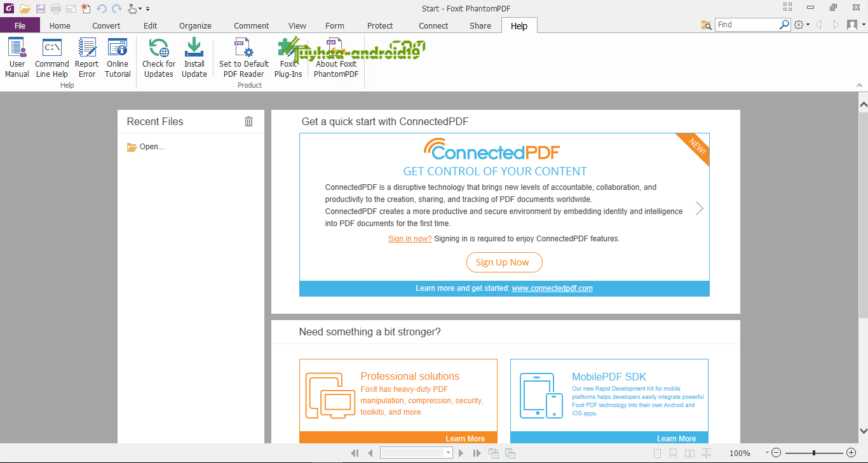The image size is (868, 463).
Task: Select continuous page view icon
Action: pyautogui.click(x=674, y=453)
